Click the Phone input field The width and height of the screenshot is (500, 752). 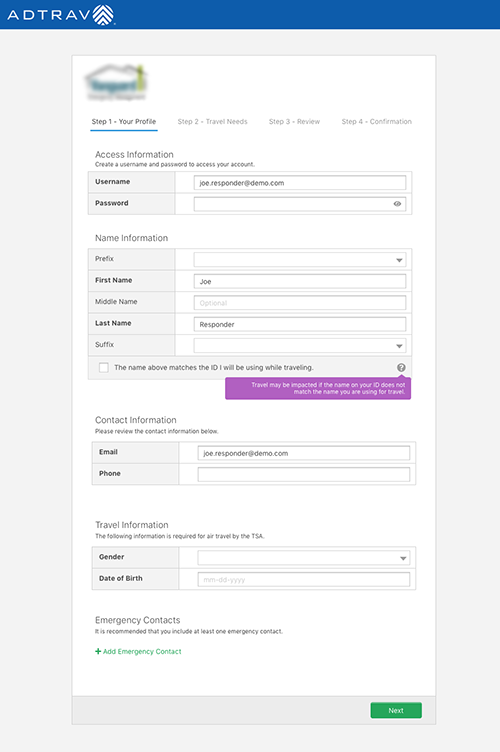coord(303,474)
